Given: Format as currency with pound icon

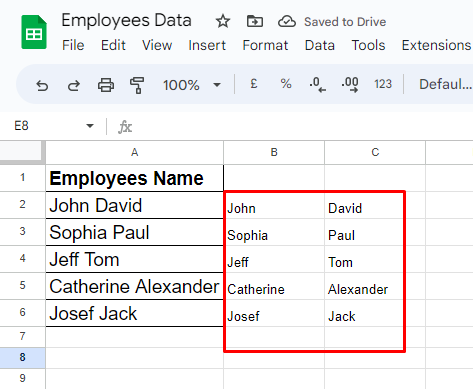Looking at the screenshot, I should (x=254, y=84).
